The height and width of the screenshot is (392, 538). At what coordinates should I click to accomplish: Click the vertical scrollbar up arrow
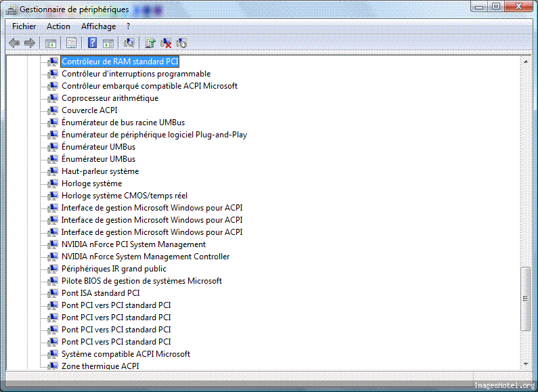pyautogui.click(x=525, y=62)
